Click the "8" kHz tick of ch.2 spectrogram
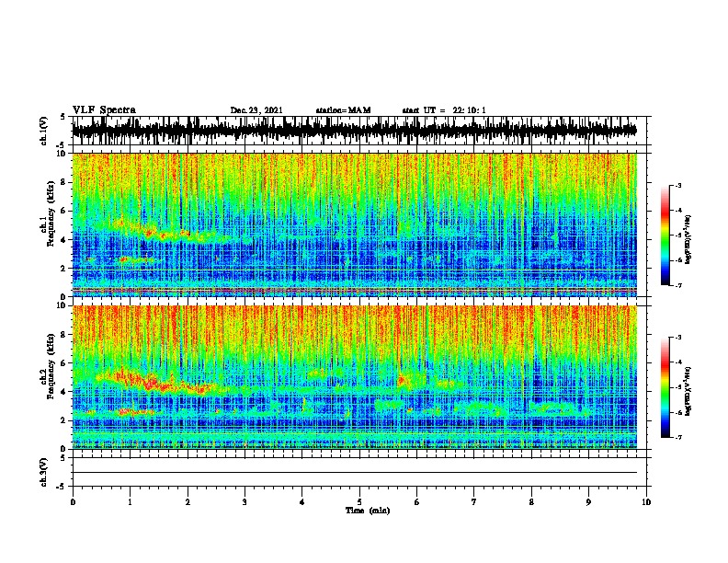 point(65,335)
